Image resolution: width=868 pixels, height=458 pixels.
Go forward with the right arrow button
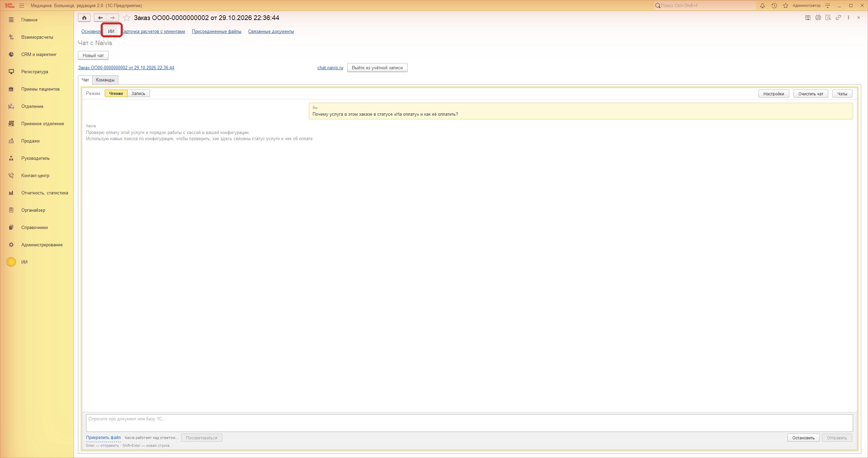pos(113,18)
